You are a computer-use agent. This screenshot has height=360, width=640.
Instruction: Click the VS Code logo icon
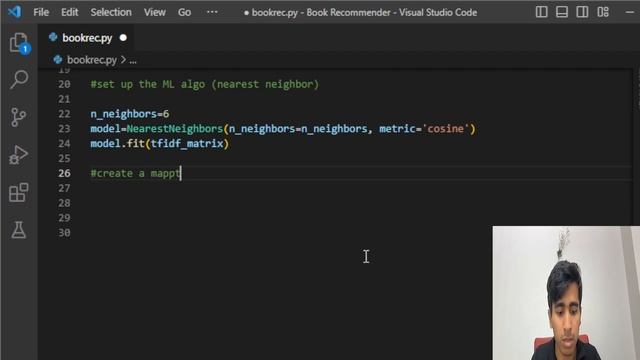(x=14, y=11)
